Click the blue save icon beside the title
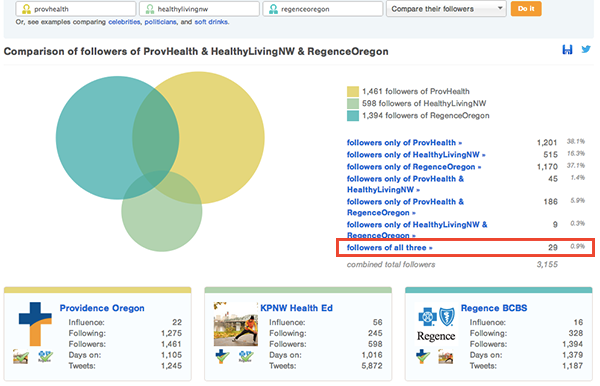 567,49
